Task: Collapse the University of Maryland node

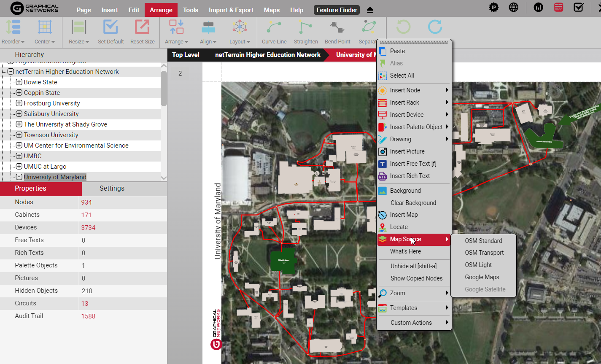Action: coord(19,177)
